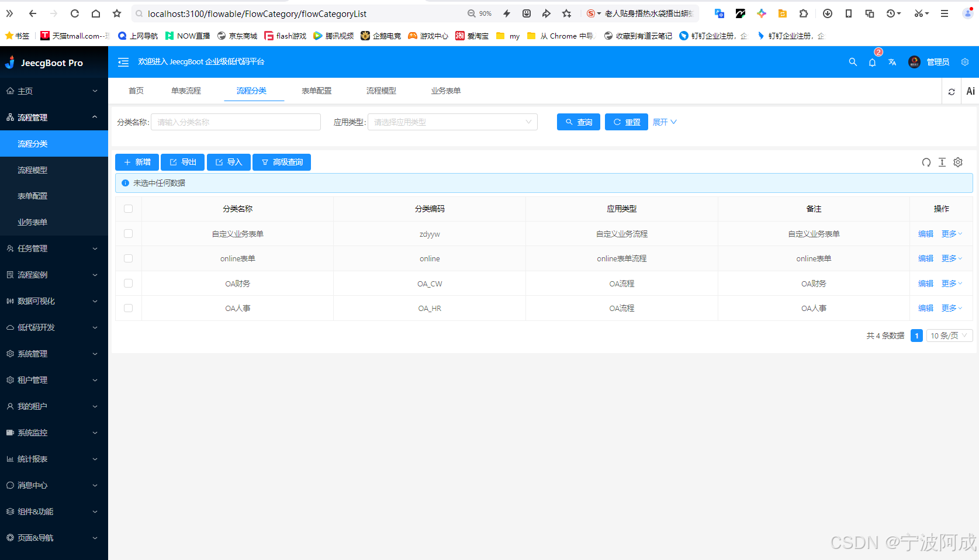Click the 新增 button to add category
This screenshot has width=979, height=560.
pos(137,162)
